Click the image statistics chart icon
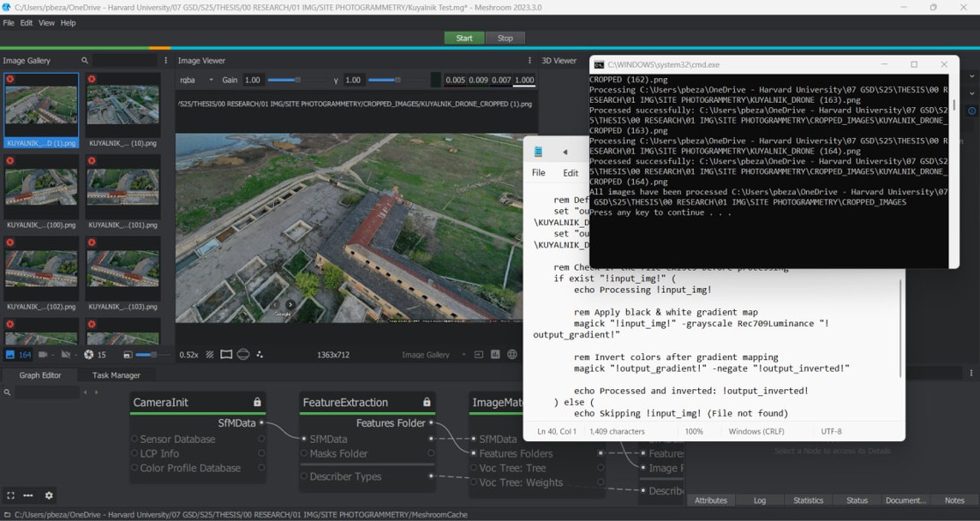Screen dimensions: 980x521 495,355
